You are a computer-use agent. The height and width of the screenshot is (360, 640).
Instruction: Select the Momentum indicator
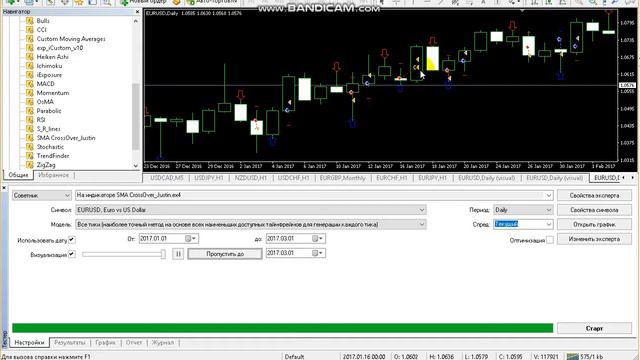click(x=53, y=93)
